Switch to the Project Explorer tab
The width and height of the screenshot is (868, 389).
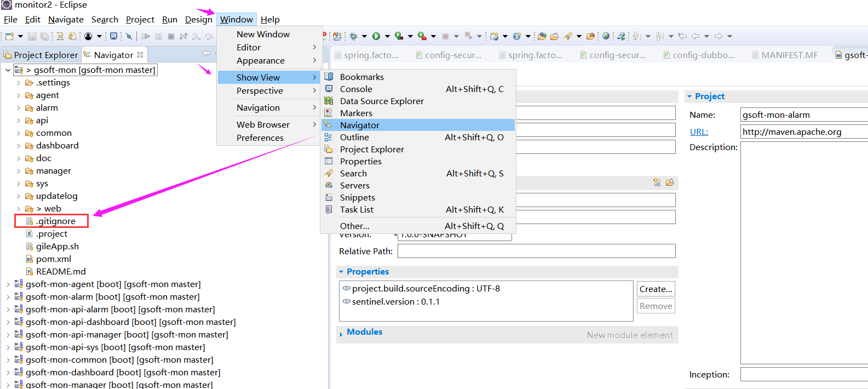tap(41, 55)
